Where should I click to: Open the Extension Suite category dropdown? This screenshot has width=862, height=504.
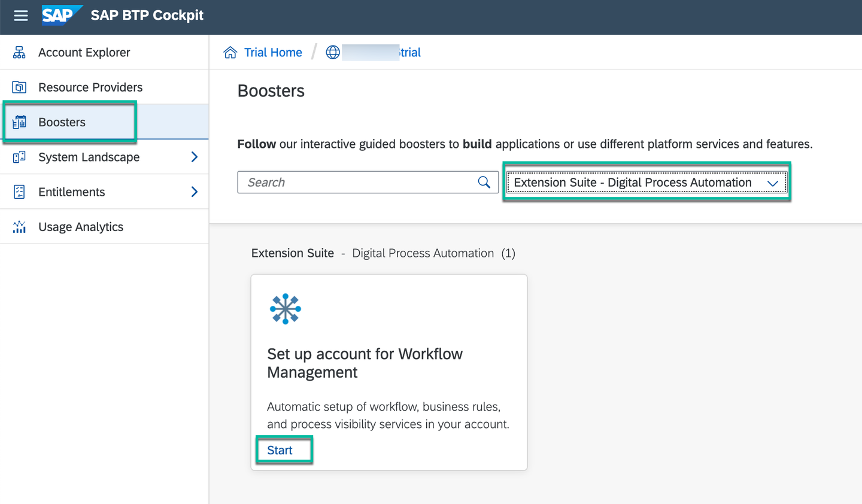click(646, 183)
